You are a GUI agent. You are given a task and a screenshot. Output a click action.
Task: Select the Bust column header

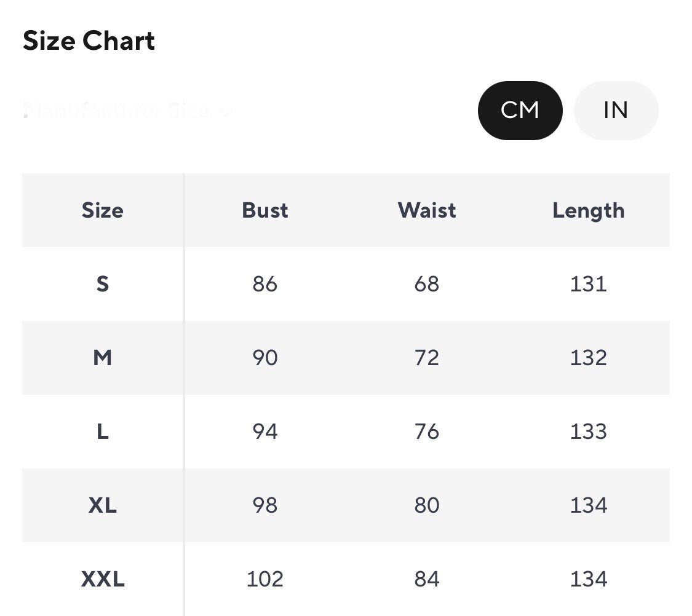265,210
